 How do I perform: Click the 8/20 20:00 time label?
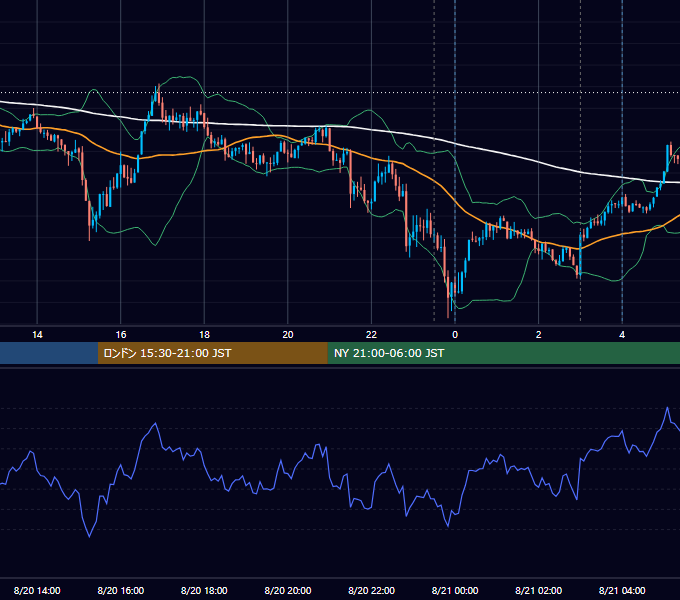tap(288, 590)
